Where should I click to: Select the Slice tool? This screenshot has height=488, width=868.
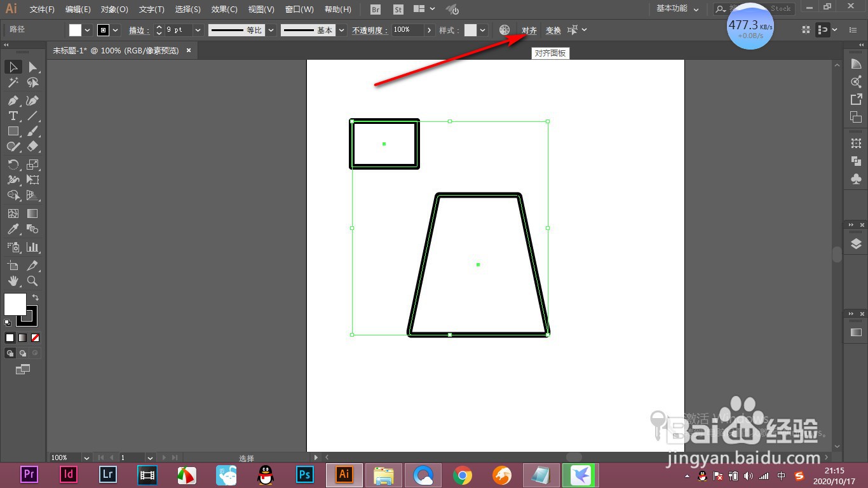click(x=32, y=266)
